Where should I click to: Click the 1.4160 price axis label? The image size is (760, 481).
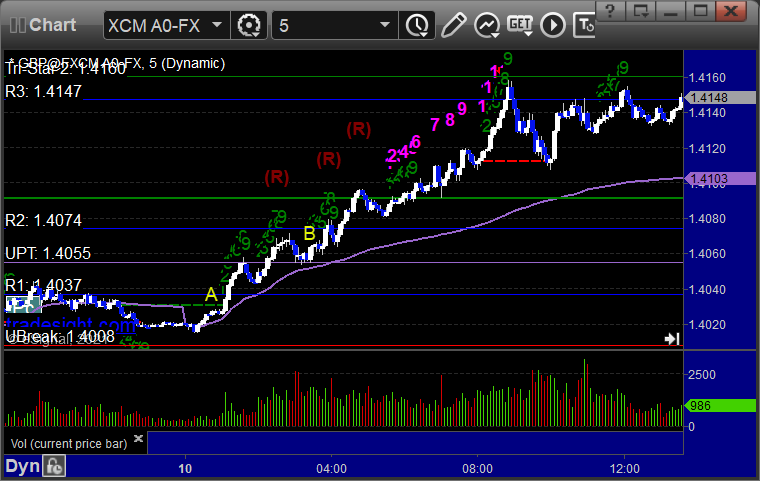707,78
